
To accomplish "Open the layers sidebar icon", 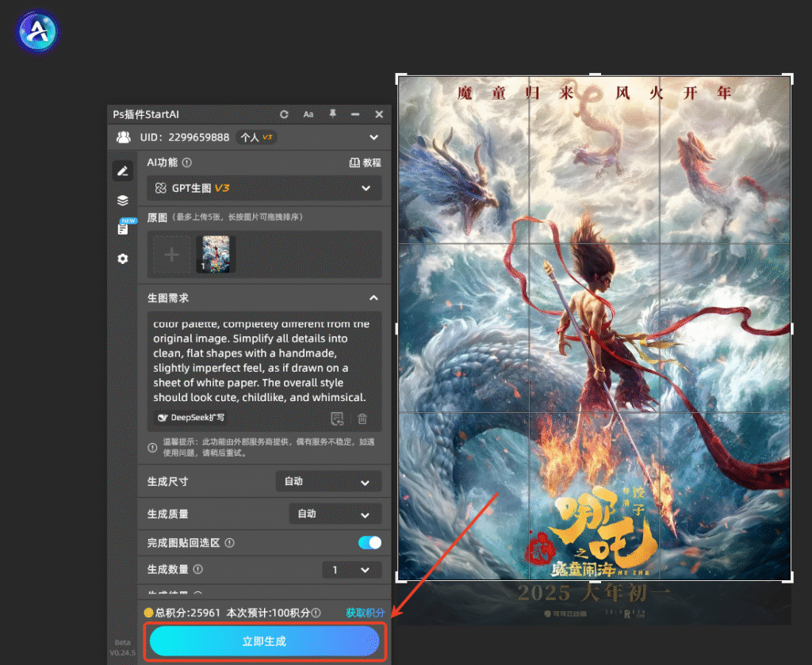I will click(x=123, y=201).
